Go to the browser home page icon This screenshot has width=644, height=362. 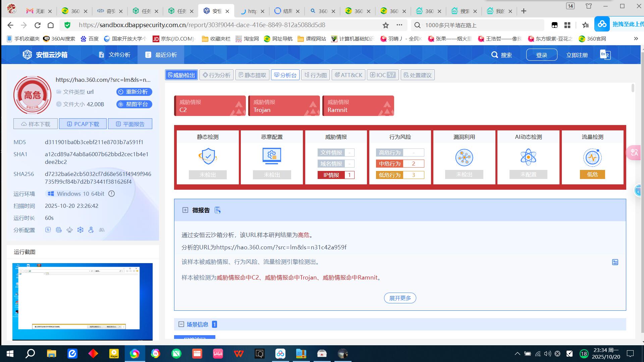click(x=51, y=25)
